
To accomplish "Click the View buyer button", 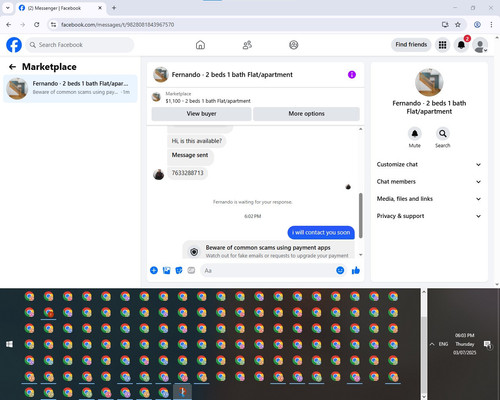I will pyautogui.click(x=201, y=114).
